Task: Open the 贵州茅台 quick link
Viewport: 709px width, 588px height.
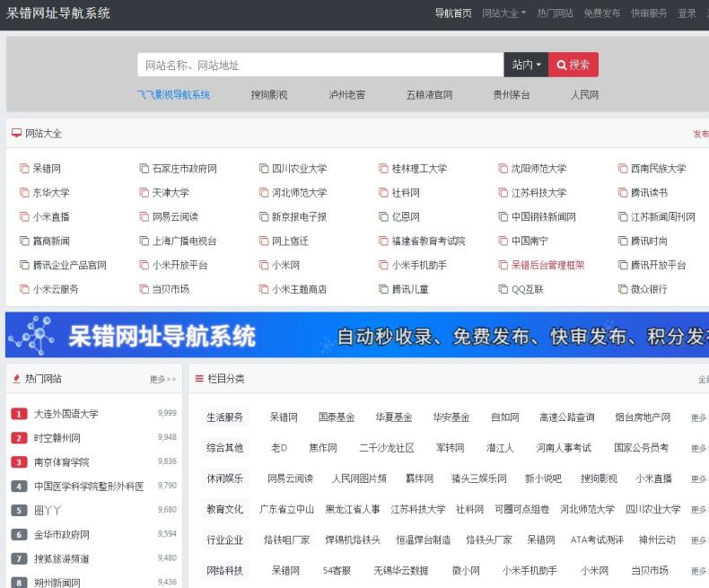Action: click(512, 95)
